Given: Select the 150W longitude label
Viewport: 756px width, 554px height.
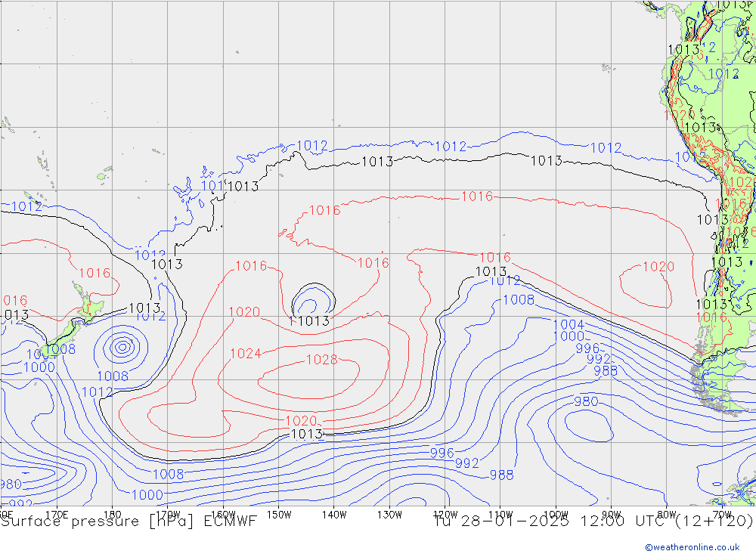Looking at the screenshot, I should (x=279, y=515).
